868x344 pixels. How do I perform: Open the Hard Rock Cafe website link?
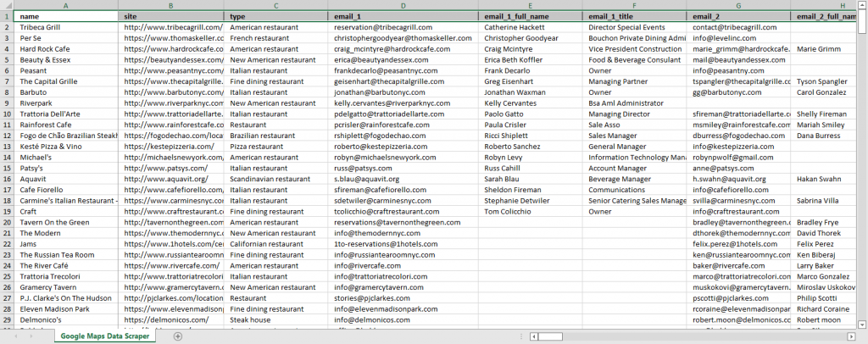(172, 49)
